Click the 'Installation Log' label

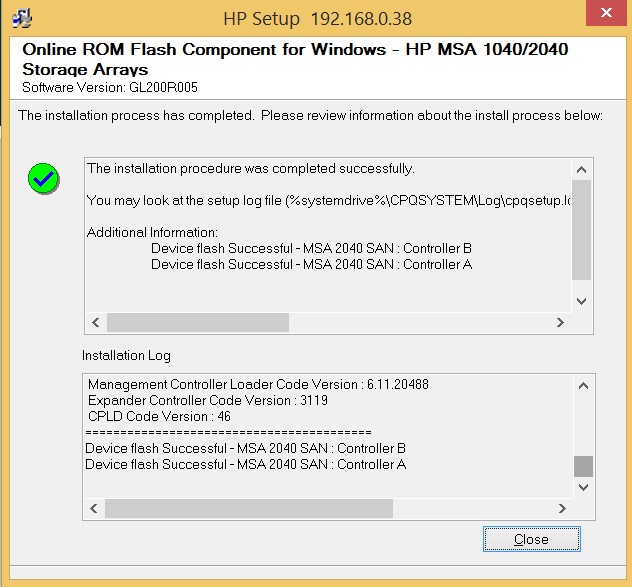pos(126,356)
